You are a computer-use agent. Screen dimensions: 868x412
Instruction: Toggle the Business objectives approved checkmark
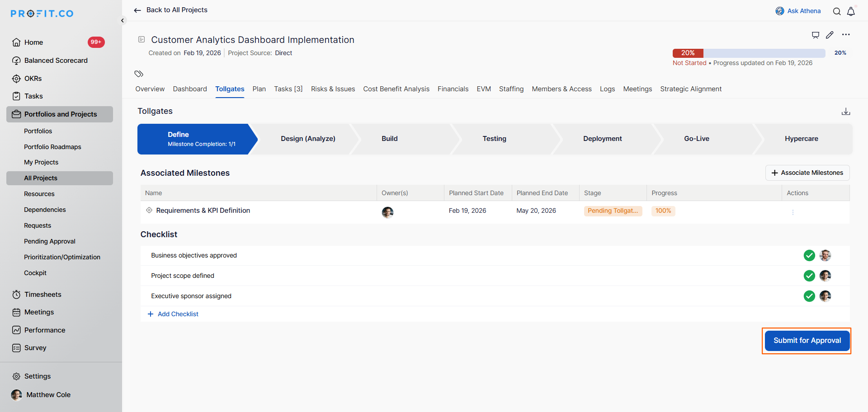[x=809, y=256]
